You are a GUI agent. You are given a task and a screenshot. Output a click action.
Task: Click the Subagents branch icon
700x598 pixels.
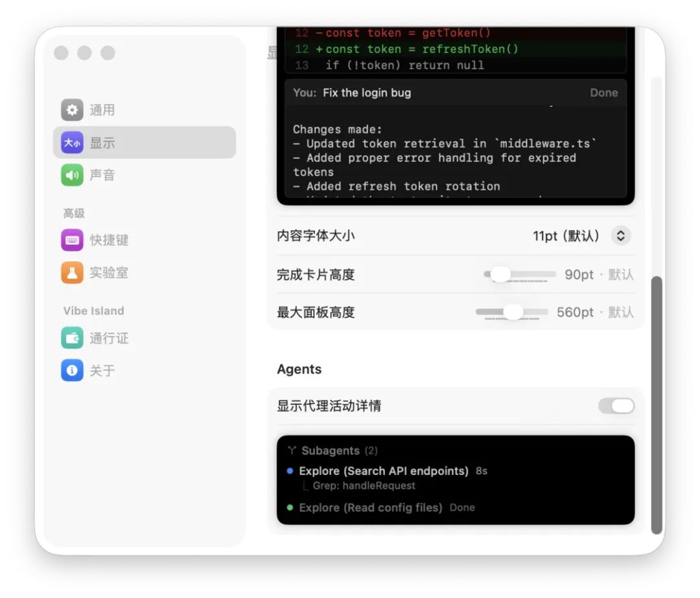[292, 451]
